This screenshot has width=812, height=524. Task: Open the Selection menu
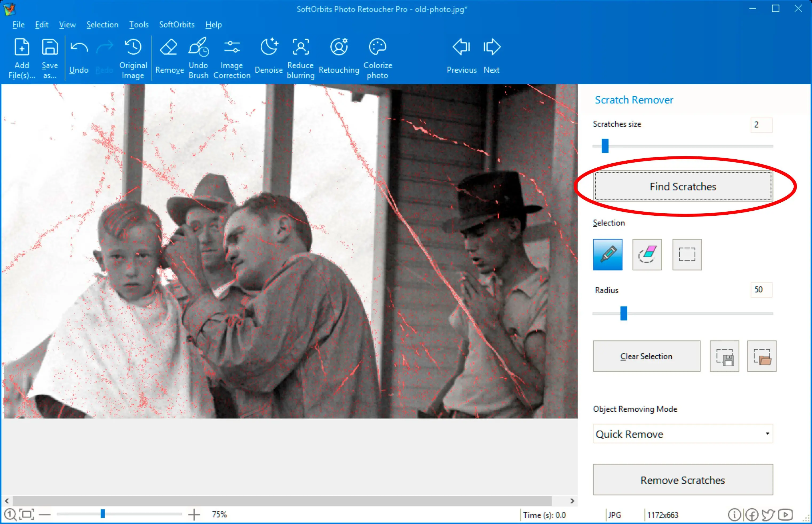pyautogui.click(x=102, y=24)
